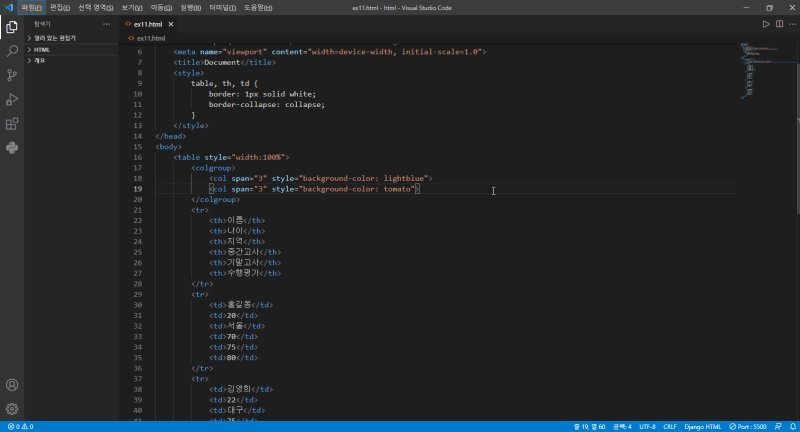Click the <body> tag on line 15
The height and width of the screenshot is (432, 800).
pos(168,146)
